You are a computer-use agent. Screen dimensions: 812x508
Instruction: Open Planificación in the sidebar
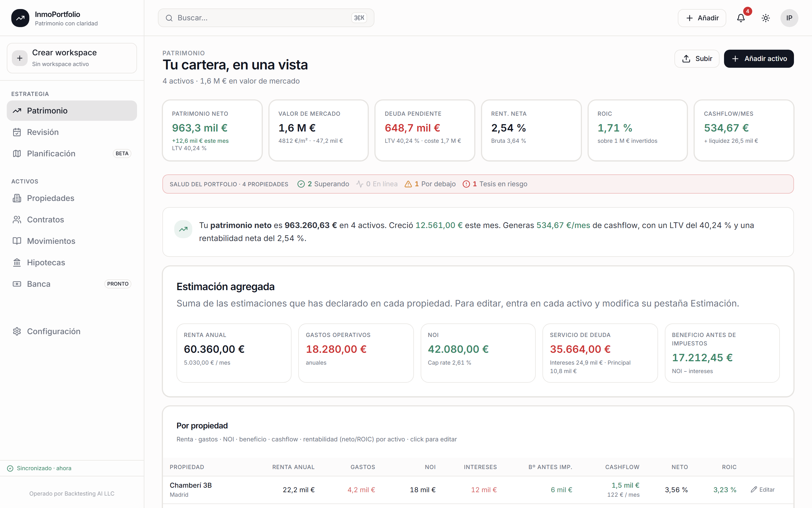[x=72, y=154]
